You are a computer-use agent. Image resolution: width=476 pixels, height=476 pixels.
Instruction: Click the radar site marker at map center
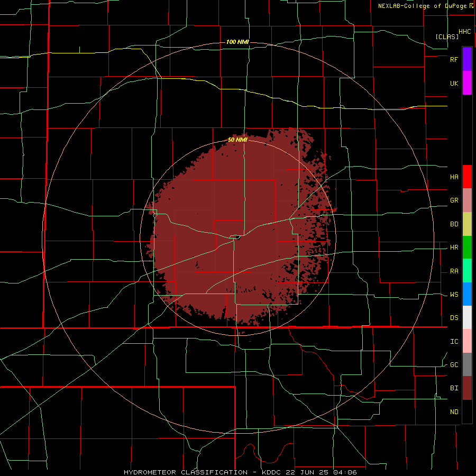tap(237, 237)
